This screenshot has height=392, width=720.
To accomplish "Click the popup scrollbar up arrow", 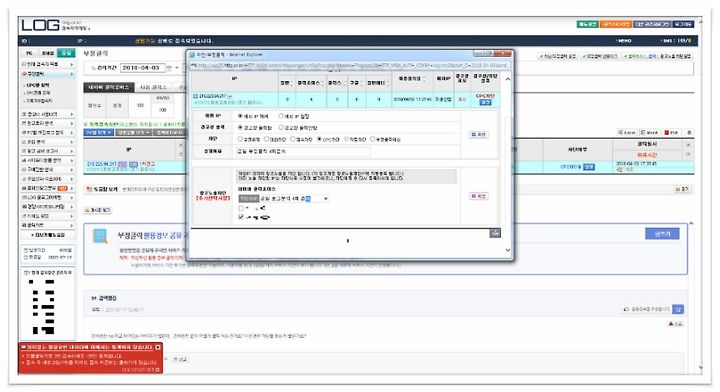I will [x=507, y=79].
